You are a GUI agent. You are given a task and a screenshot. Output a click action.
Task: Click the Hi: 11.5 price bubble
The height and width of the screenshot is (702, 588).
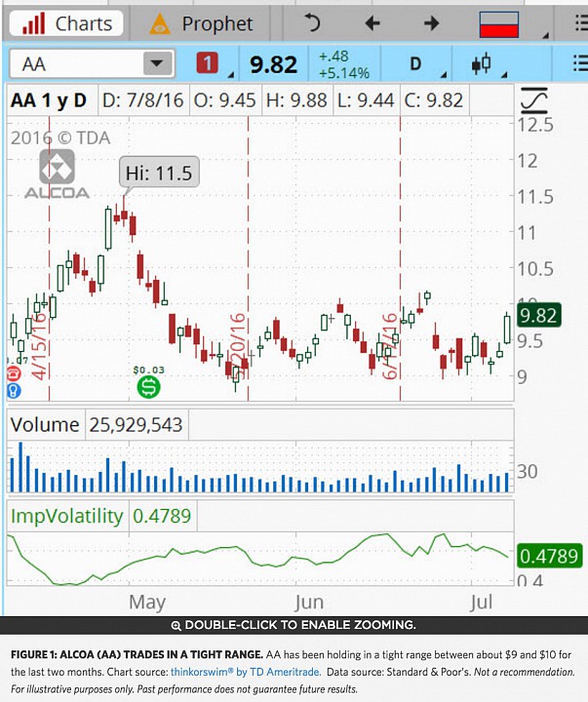pyautogui.click(x=159, y=173)
